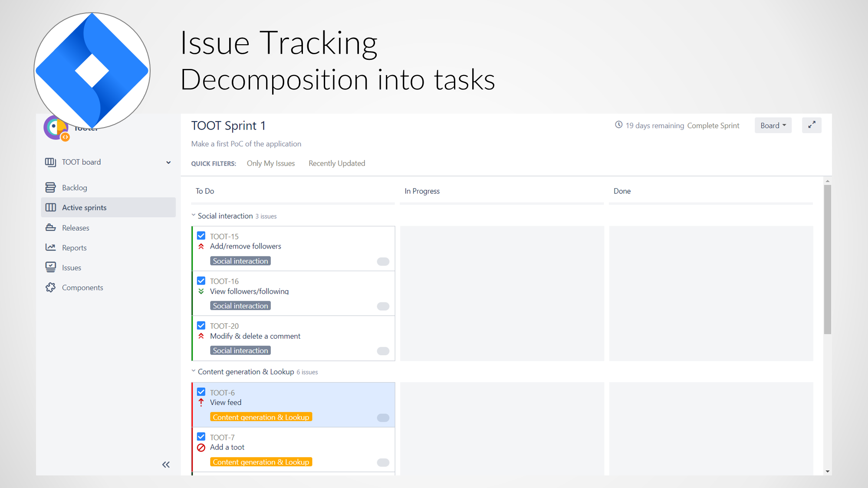Click the Issues monitor icon
The width and height of the screenshot is (868, 488).
tap(50, 267)
